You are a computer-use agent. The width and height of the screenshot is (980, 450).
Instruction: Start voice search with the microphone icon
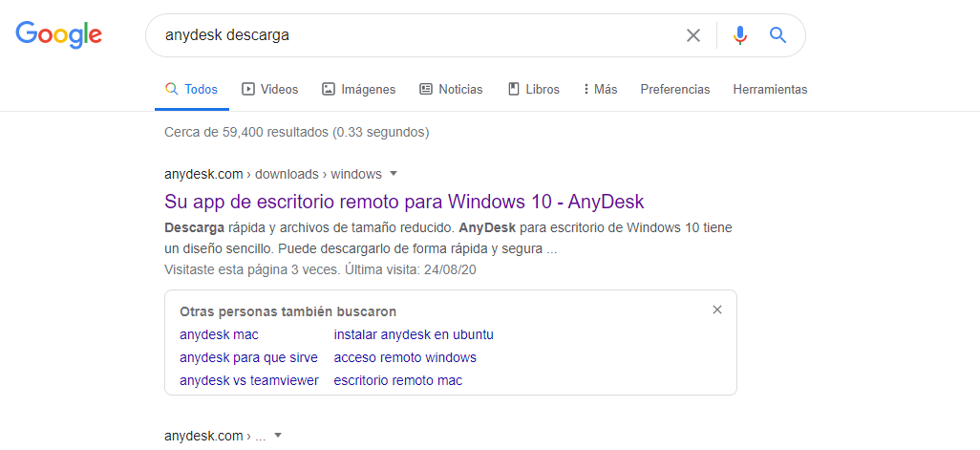point(739,35)
